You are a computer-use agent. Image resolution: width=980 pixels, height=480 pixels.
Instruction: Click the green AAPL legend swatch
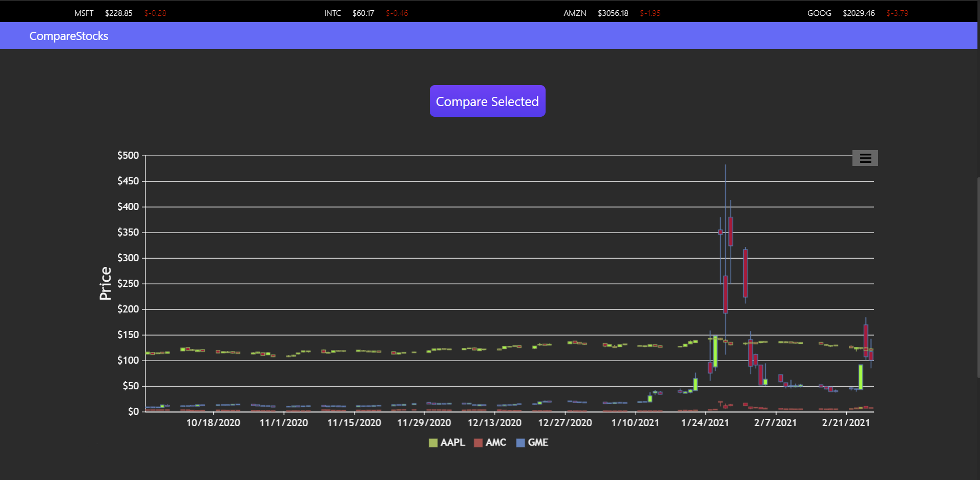coord(433,443)
